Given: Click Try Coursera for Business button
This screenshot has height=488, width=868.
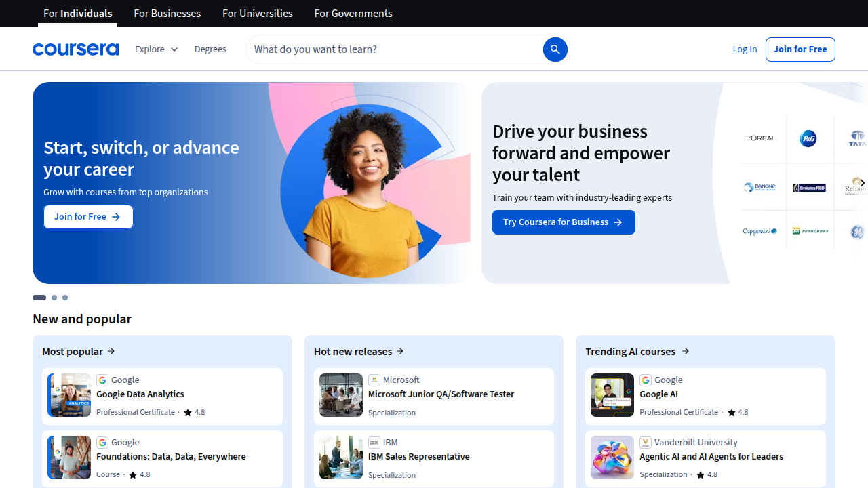Looking at the screenshot, I should click(564, 222).
